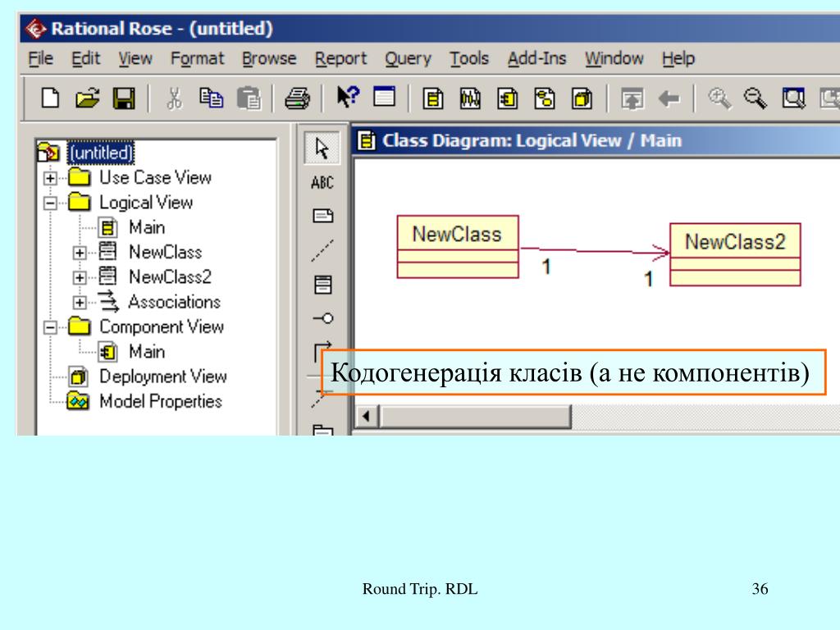Select Deployment View in browser tree

click(163, 377)
